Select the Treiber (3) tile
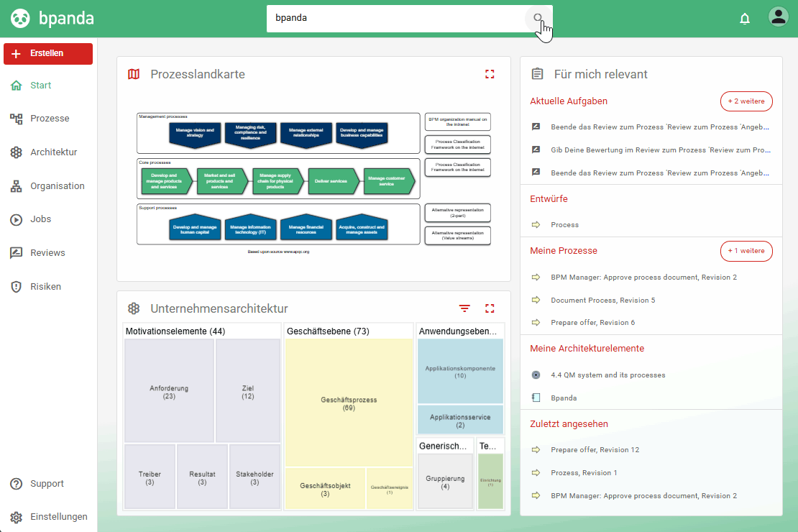798x532 pixels. 150,477
